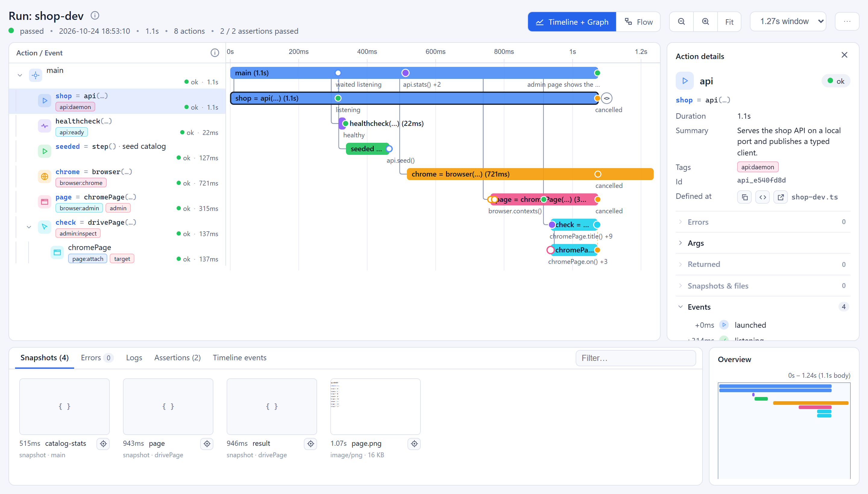Click the Action / Event column info icon
Image resolution: width=868 pixels, height=494 pixels.
click(x=215, y=53)
